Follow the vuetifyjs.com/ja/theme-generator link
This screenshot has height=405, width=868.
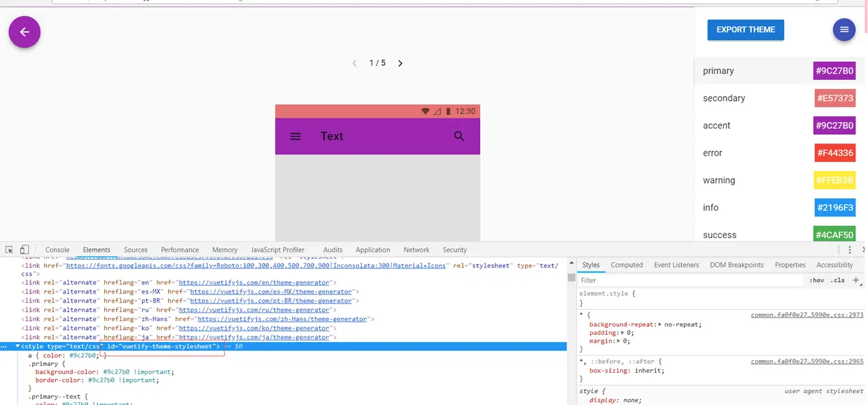pos(254,337)
